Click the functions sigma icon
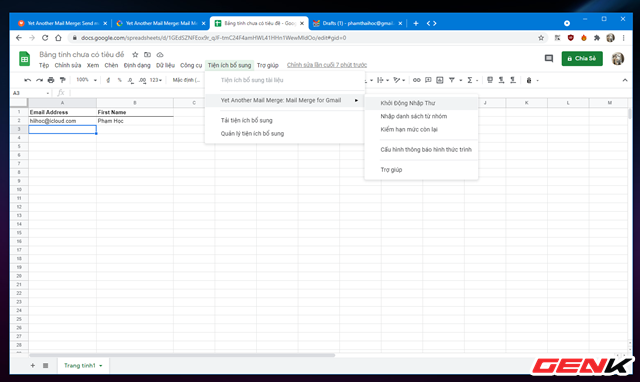 point(470,80)
